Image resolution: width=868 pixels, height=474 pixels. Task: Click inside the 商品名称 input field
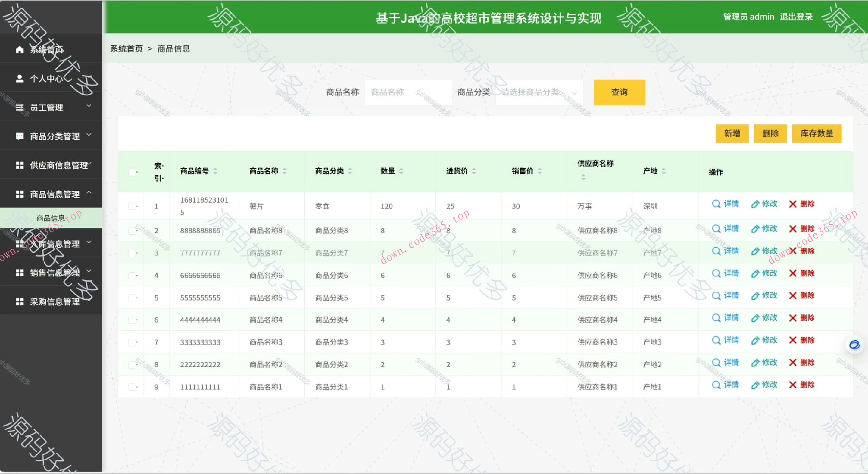point(407,92)
